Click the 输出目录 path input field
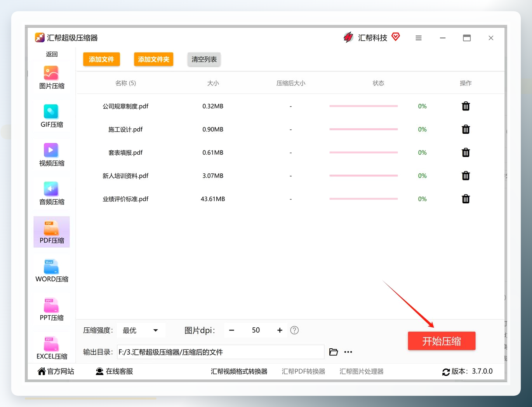532x407 pixels. [221, 352]
